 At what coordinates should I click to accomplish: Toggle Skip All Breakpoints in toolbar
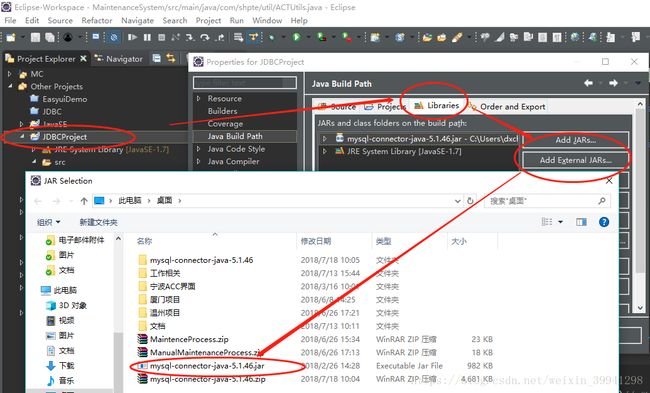point(113,38)
